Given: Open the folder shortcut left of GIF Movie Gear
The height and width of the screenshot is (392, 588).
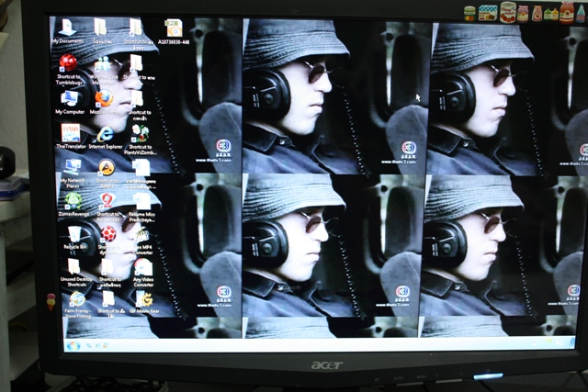Looking at the screenshot, I should tap(110, 304).
